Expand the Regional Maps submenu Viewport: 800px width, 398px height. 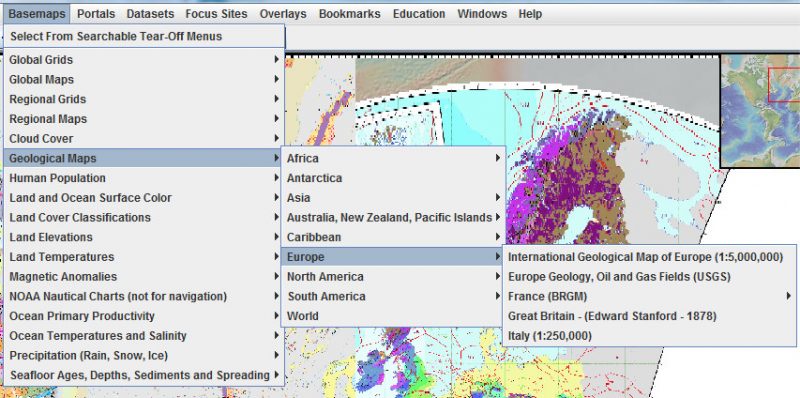pyautogui.click(x=144, y=119)
